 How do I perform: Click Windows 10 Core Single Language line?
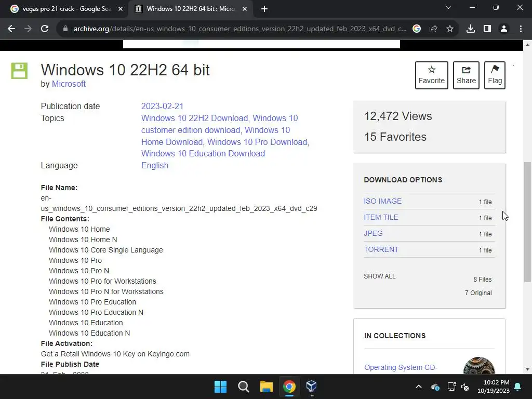coord(106,250)
